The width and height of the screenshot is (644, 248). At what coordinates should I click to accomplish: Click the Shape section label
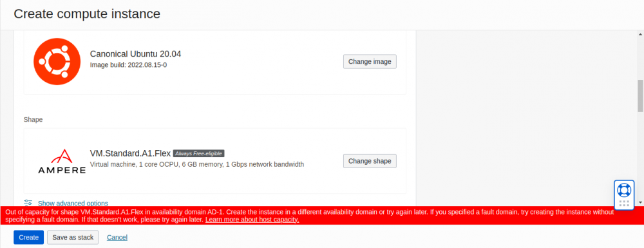[33, 119]
